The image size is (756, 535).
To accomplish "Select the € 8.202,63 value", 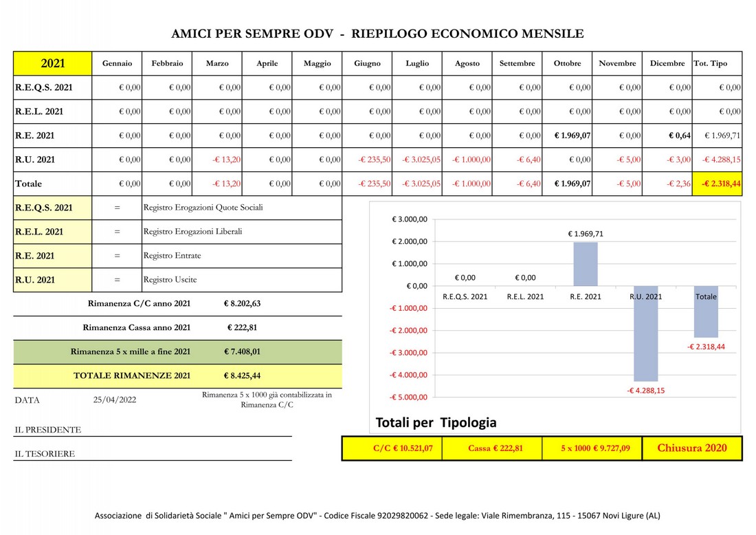I will tap(242, 303).
